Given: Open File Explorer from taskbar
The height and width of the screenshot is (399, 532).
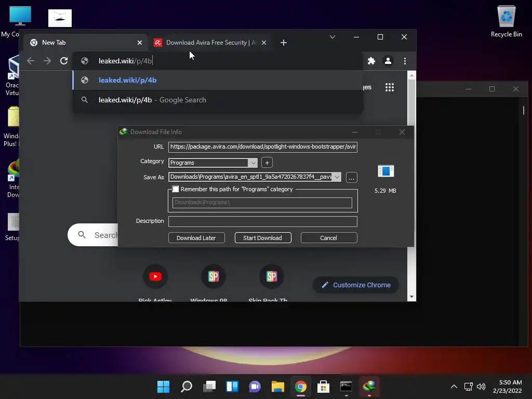Looking at the screenshot, I should [278, 387].
